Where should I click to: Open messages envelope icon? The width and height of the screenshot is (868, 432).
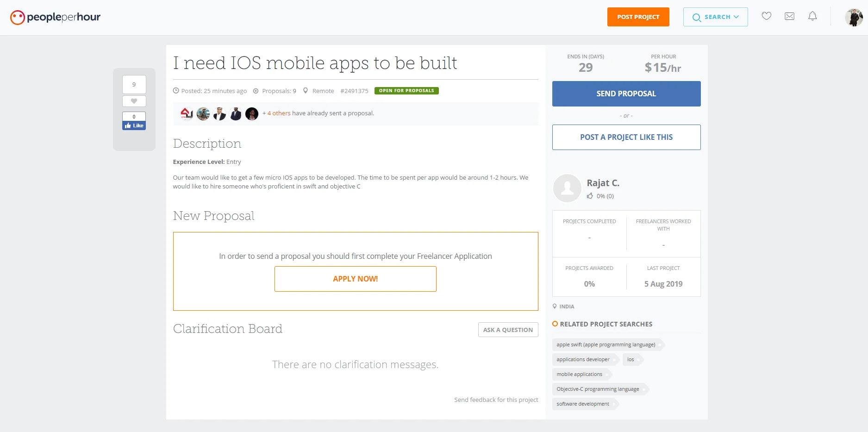(x=790, y=16)
